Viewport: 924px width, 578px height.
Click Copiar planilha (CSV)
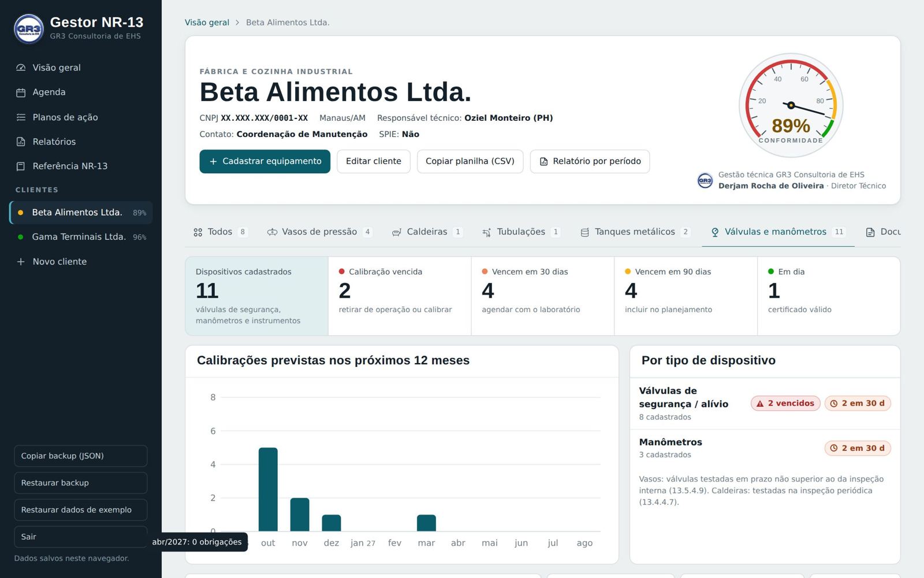tap(470, 162)
